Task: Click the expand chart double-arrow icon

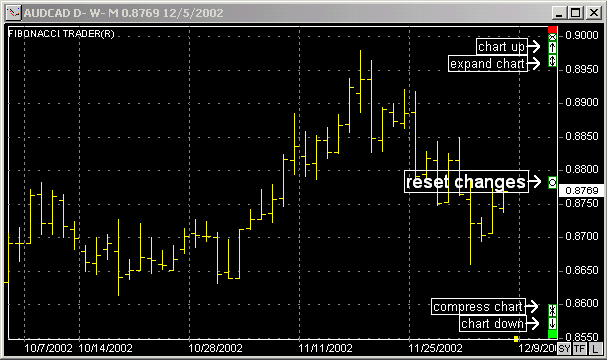Action: click(x=552, y=61)
